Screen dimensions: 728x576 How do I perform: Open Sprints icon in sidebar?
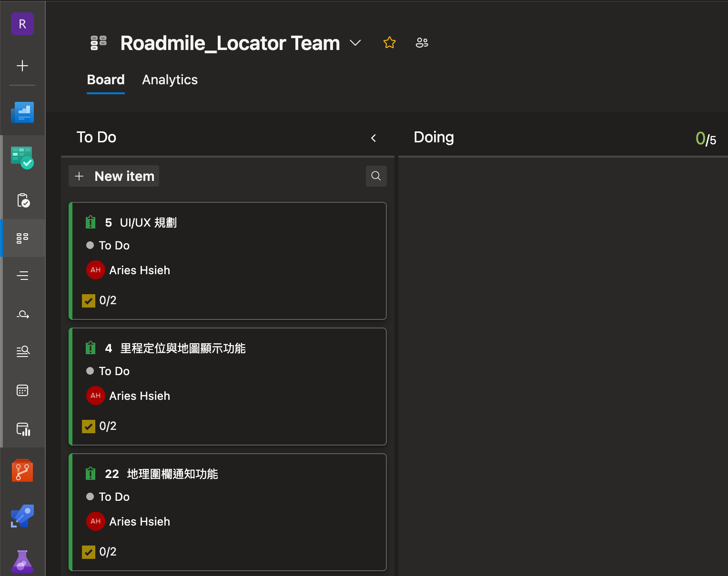pos(22,314)
